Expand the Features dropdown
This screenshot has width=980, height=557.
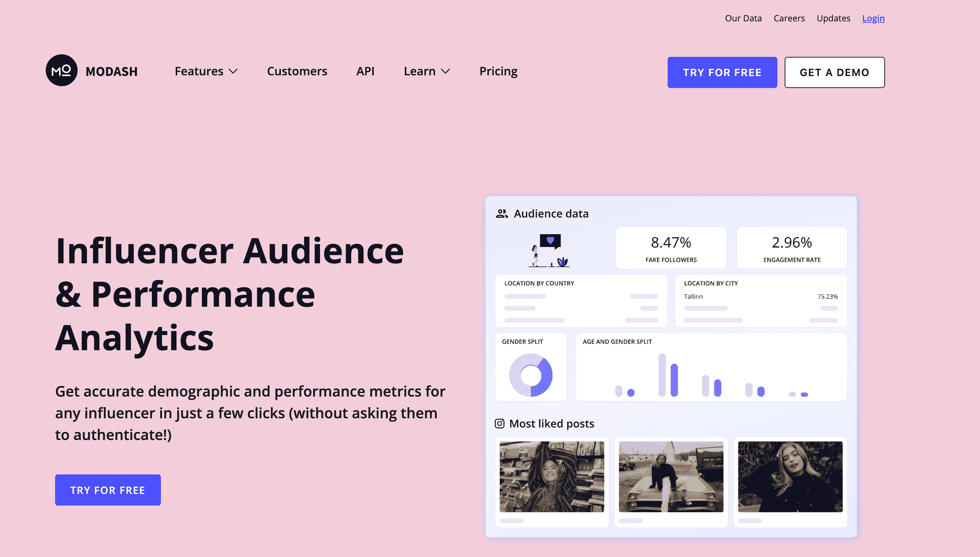pyautogui.click(x=206, y=72)
